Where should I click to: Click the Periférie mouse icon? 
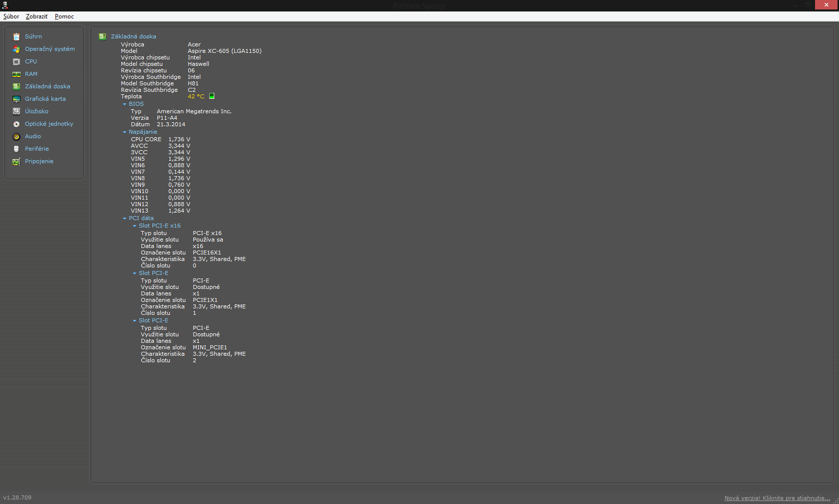point(16,149)
